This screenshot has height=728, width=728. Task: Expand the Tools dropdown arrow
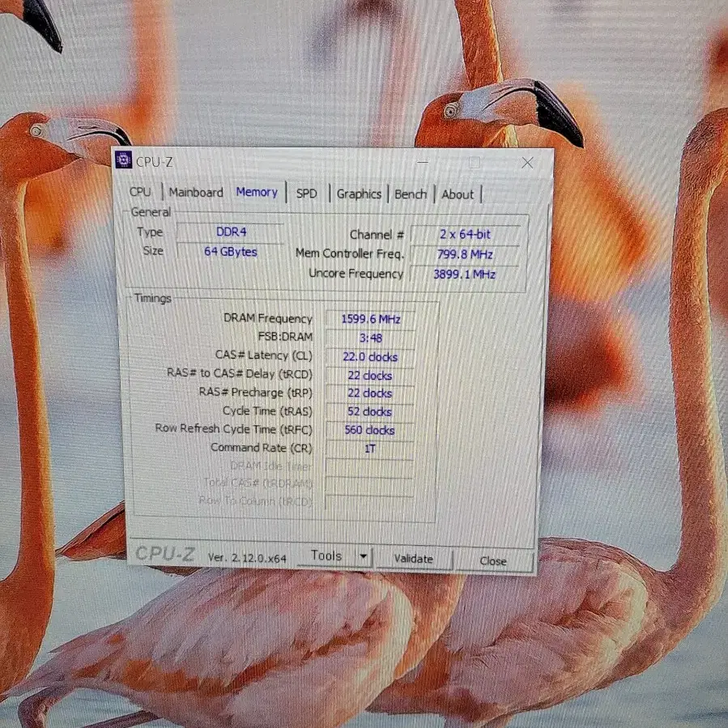[x=363, y=556]
